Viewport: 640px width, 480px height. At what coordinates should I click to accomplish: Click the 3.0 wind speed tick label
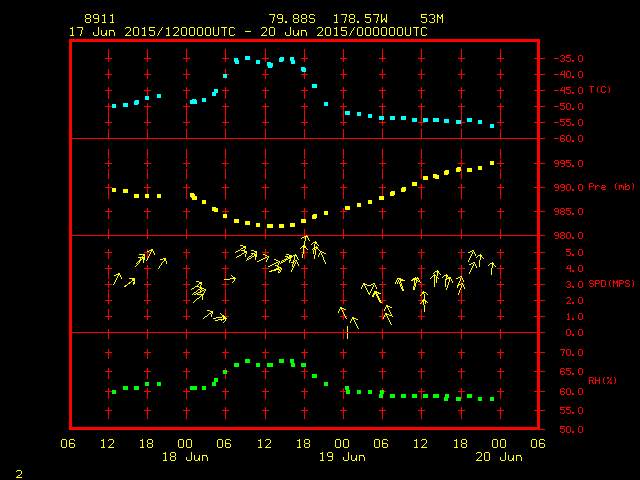click(574, 284)
